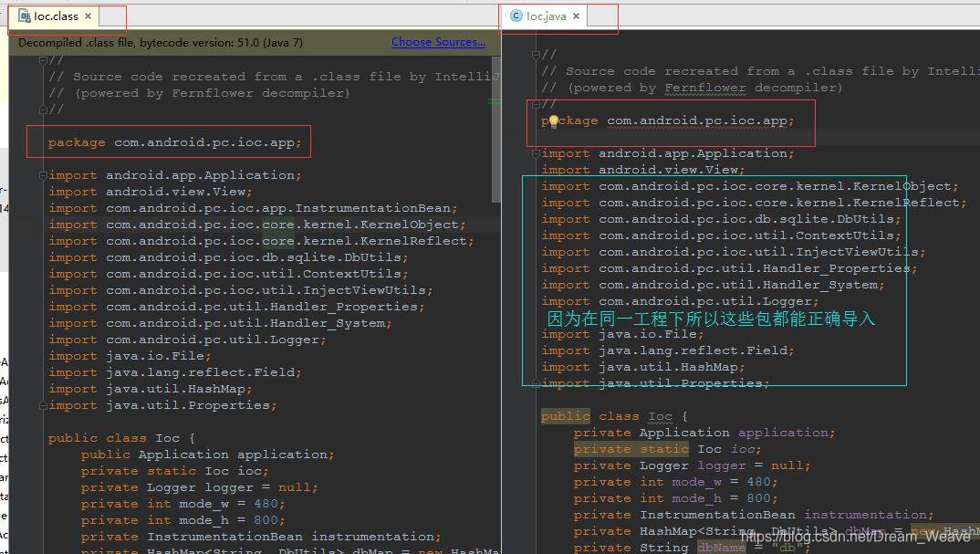Open the Choose Sources... link
Image resolution: width=980 pixels, height=554 pixels.
pos(438,42)
